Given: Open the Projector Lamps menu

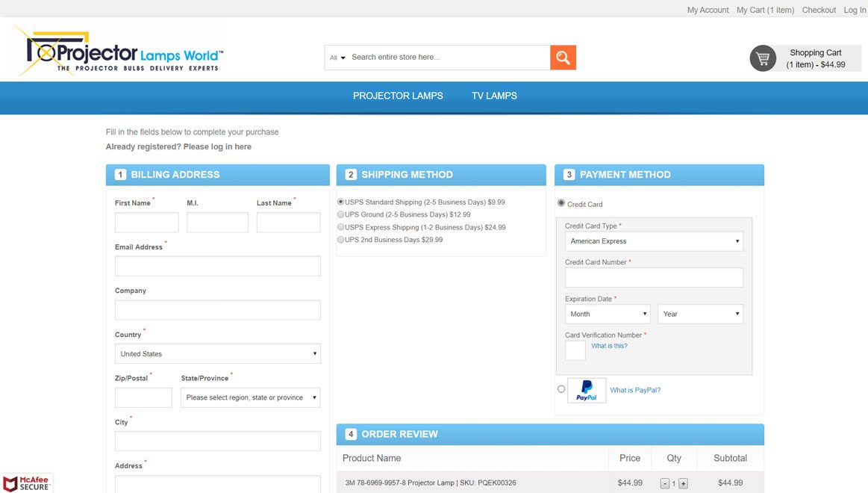Looking at the screenshot, I should pyautogui.click(x=398, y=96).
